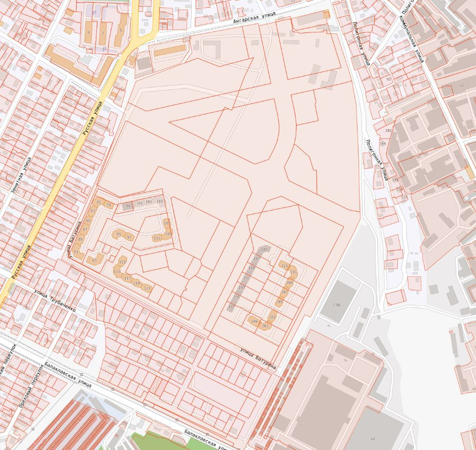Viewport: 476px width, 450px height.
Task: Select building number 193
Action: point(242,287)
